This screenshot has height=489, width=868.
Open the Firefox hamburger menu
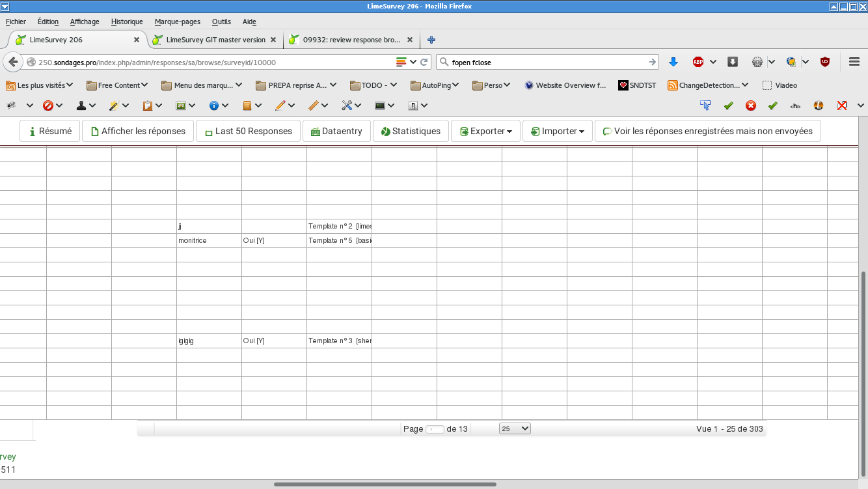(x=854, y=62)
